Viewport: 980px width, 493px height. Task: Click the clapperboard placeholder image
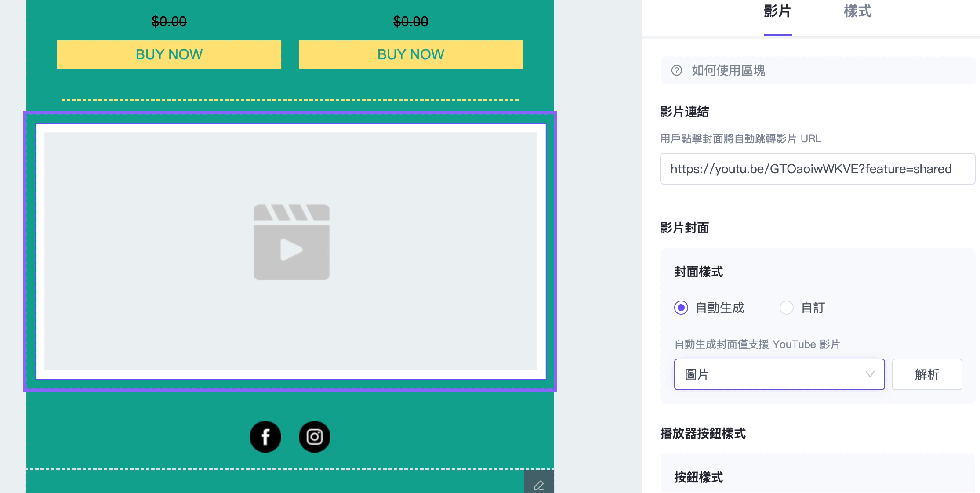point(291,243)
